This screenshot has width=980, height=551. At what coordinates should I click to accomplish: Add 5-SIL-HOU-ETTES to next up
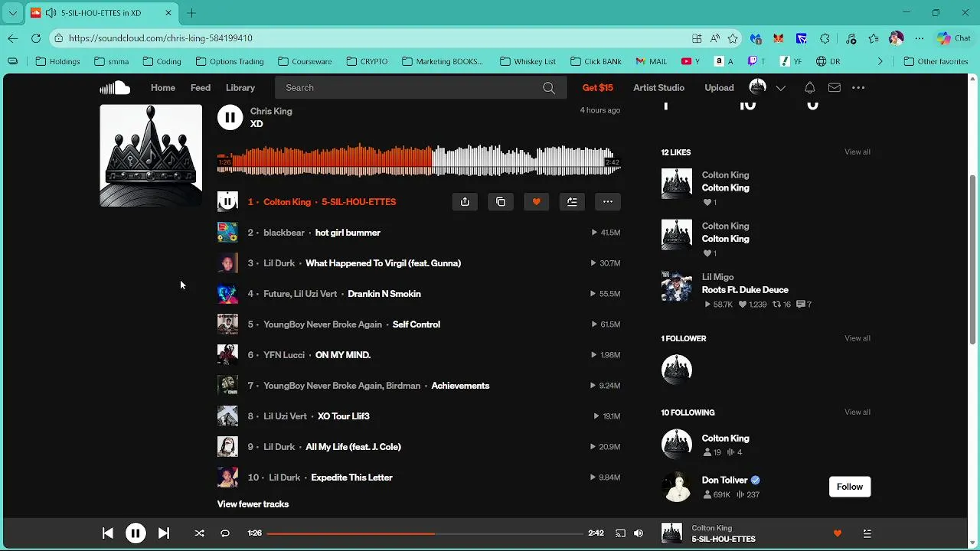pyautogui.click(x=572, y=202)
